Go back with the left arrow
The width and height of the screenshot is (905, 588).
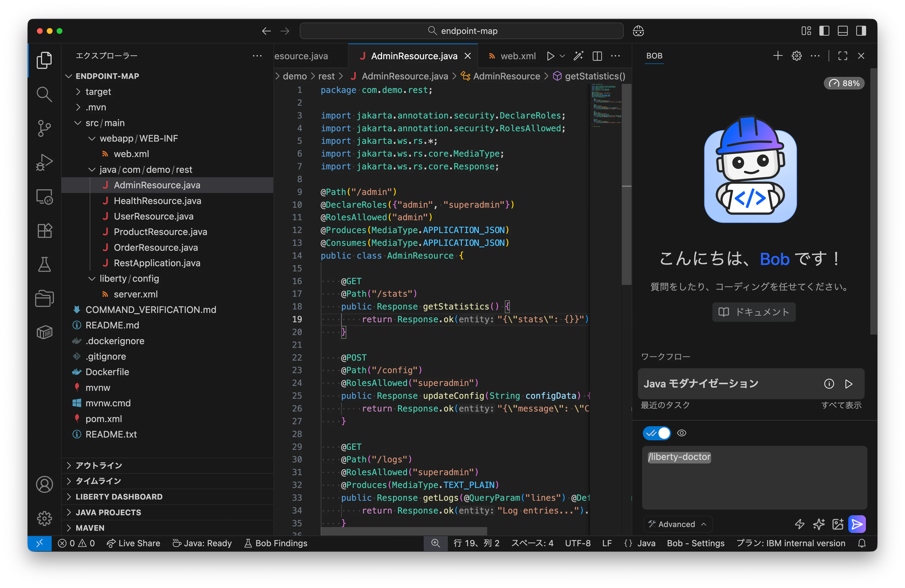tap(266, 31)
